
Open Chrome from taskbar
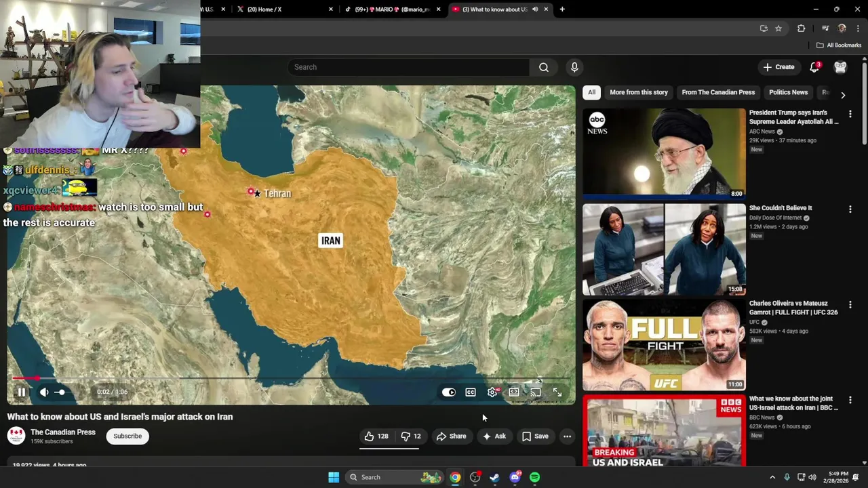pos(455,477)
